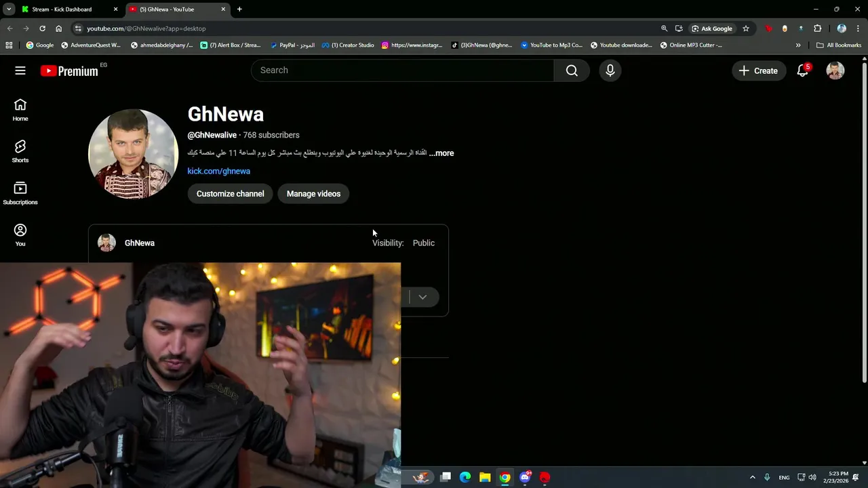Open the Google bookmark

tap(40, 45)
